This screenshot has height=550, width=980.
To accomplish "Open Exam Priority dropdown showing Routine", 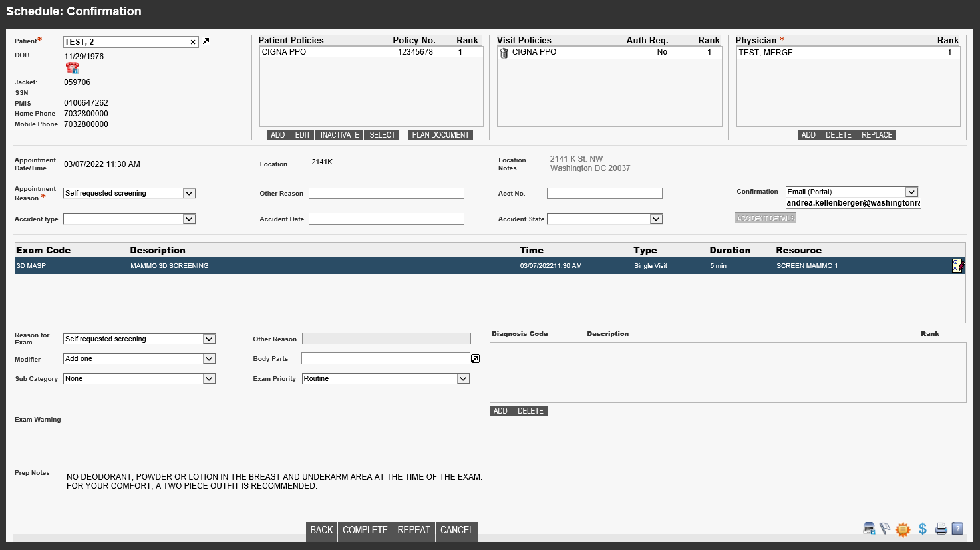I will [x=463, y=378].
